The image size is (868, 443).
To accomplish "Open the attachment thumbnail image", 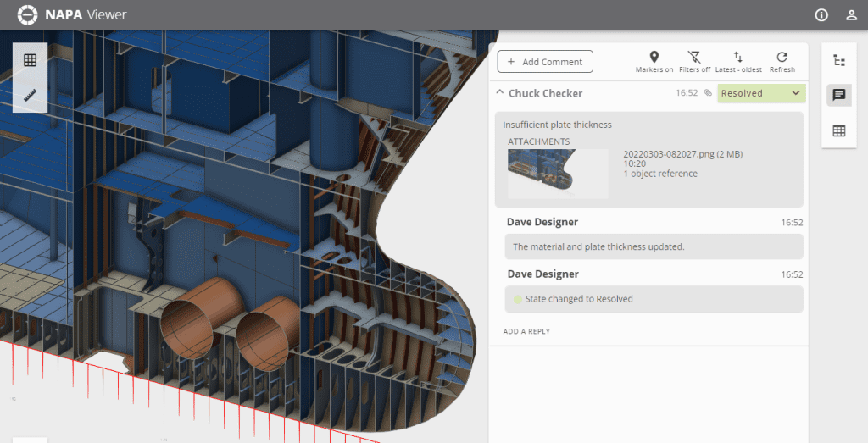I will tap(558, 173).
